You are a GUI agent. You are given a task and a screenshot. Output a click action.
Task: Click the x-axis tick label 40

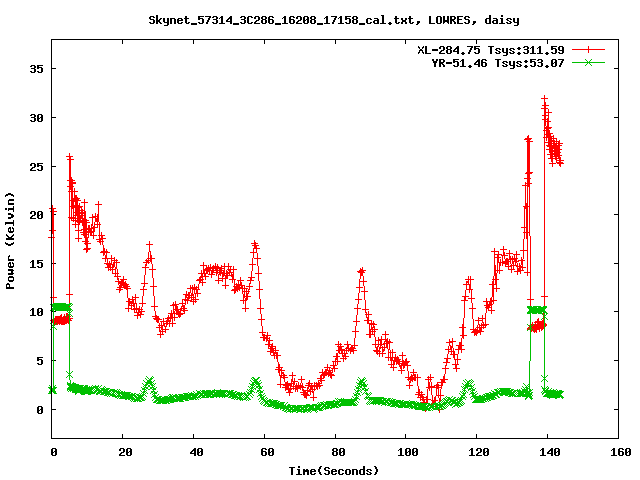coord(196,452)
